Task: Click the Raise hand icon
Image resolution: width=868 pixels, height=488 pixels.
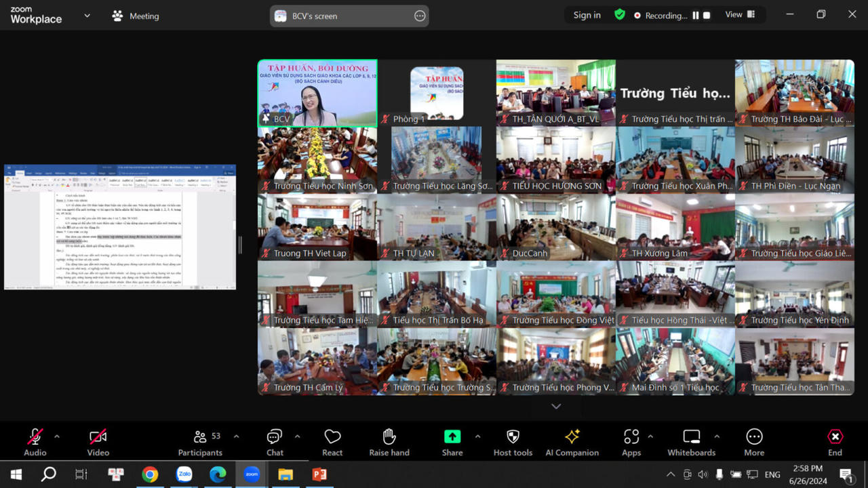Action: click(389, 442)
